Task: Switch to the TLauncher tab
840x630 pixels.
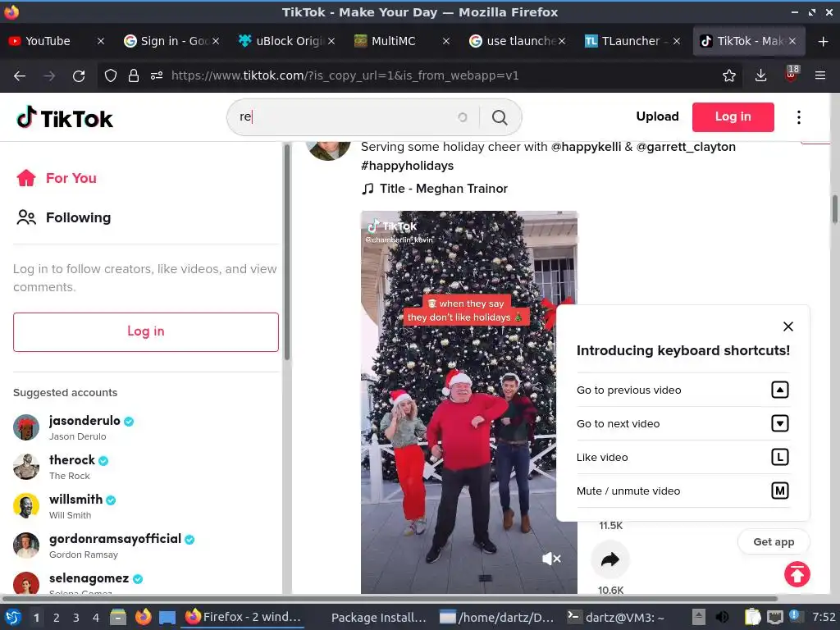Action: pyautogui.click(x=624, y=41)
